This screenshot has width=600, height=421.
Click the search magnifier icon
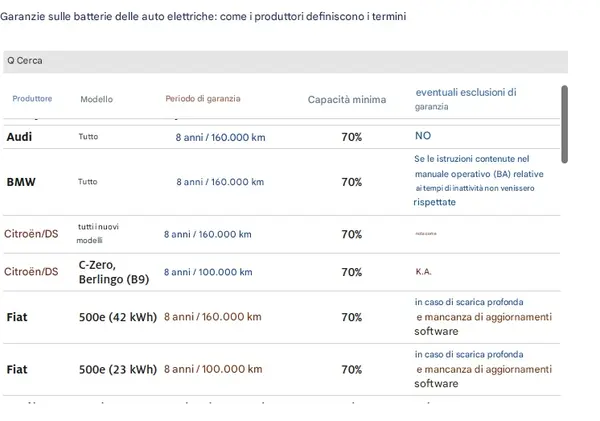point(10,61)
